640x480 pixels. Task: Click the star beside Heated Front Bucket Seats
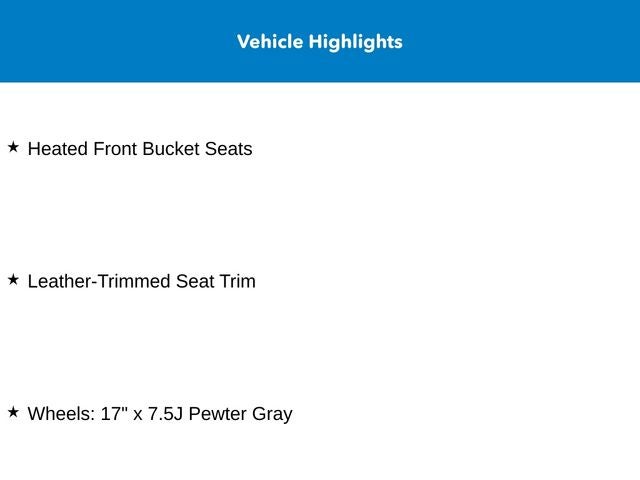click(13, 147)
